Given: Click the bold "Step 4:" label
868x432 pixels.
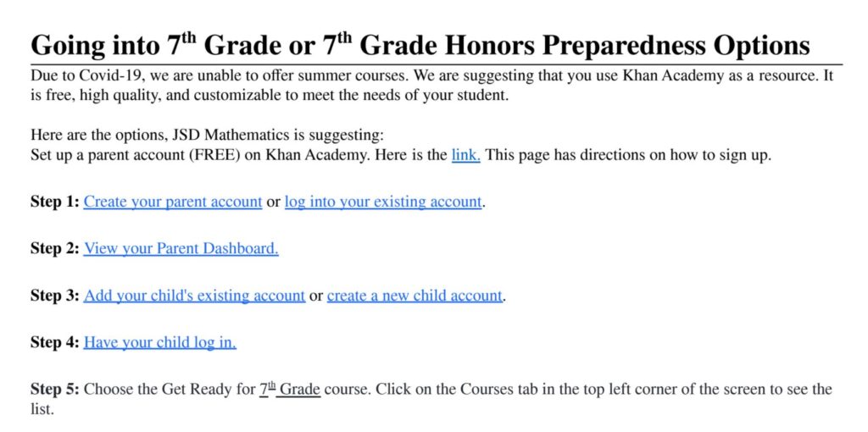Looking at the screenshot, I should click(55, 342).
